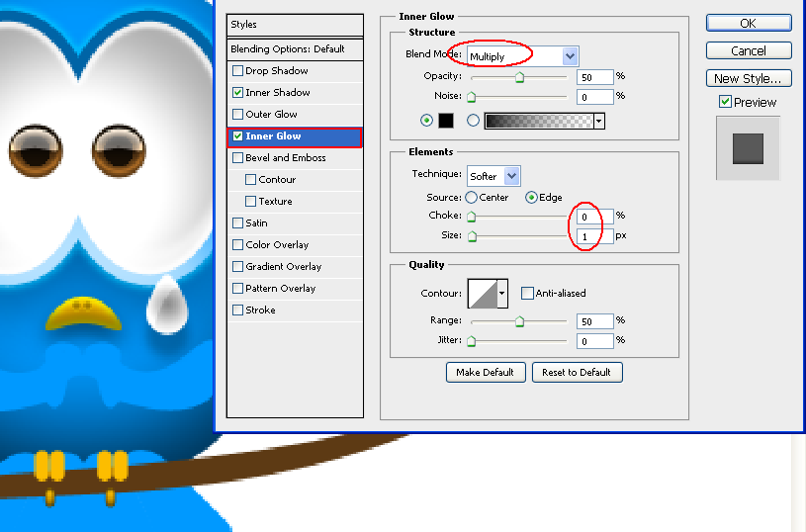Toggle the Anti-aliased checkbox
The width and height of the screenshot is (806, 532).
(x=527, y=293)
